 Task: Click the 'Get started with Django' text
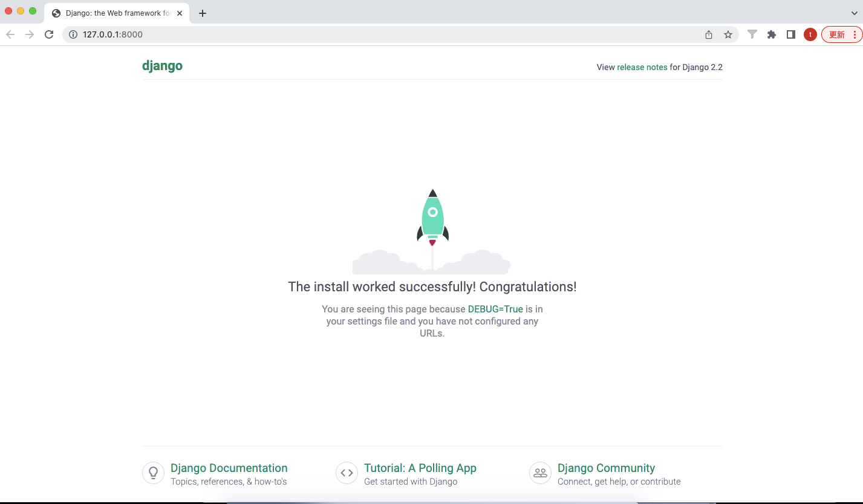point(411,482)
